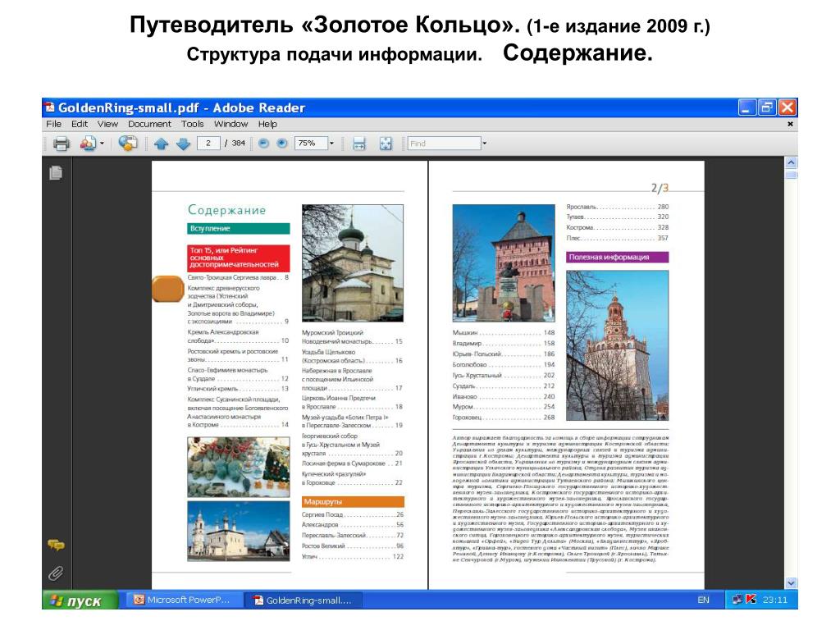Minimize the Adobe Reader window

tap(746, 107)
